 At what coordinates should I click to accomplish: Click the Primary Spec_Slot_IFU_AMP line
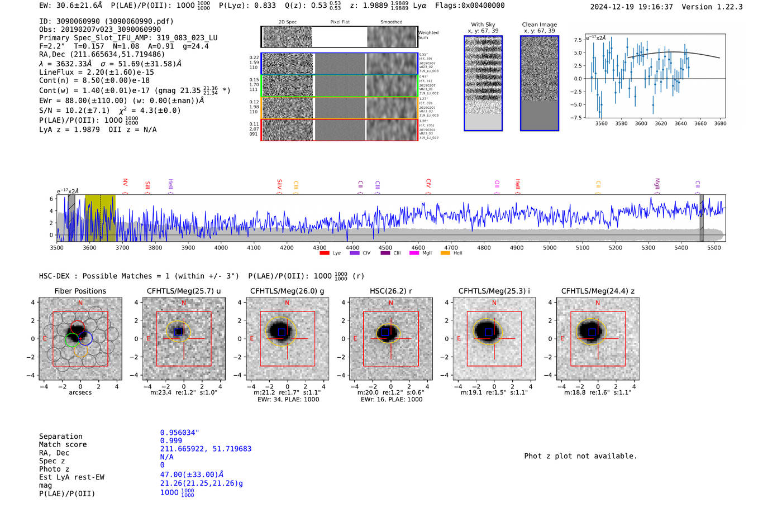tap(128, 38)
